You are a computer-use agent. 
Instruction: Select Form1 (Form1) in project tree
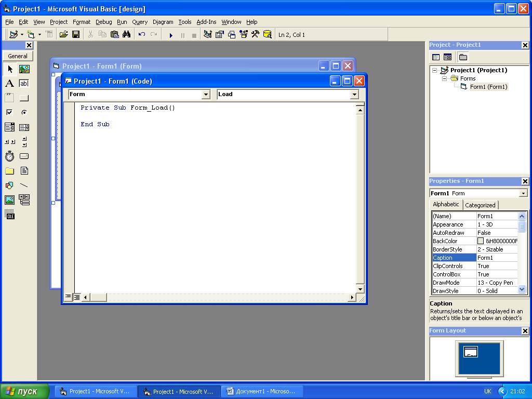coord(488,87)
